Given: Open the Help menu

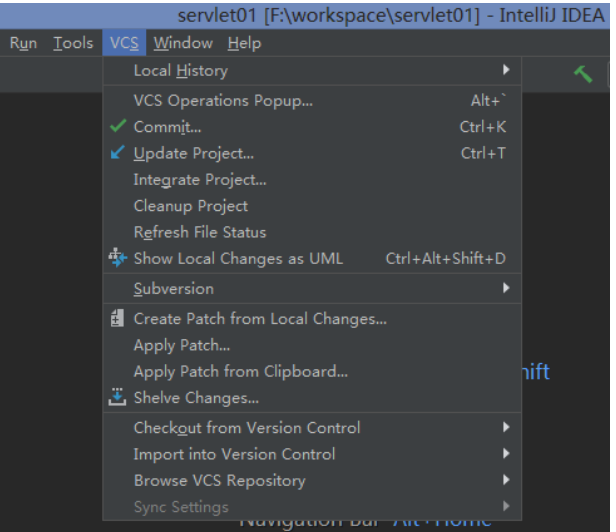Looking at the screenshot, I should coord(244,43).
